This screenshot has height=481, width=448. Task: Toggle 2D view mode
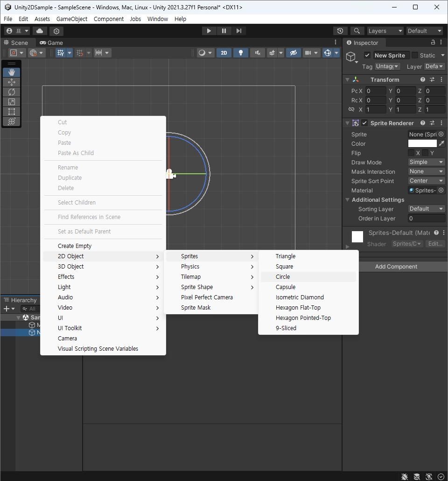[x=224, y=53]
